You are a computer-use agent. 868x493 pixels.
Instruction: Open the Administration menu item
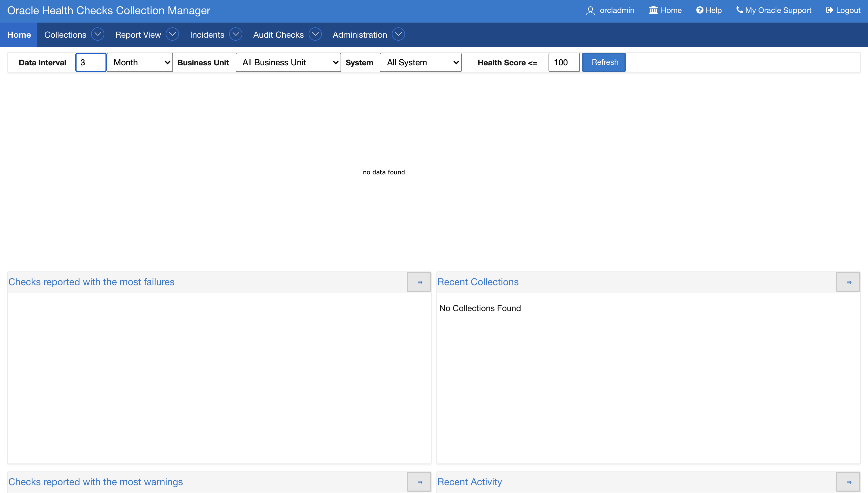(x=360, y=35)
